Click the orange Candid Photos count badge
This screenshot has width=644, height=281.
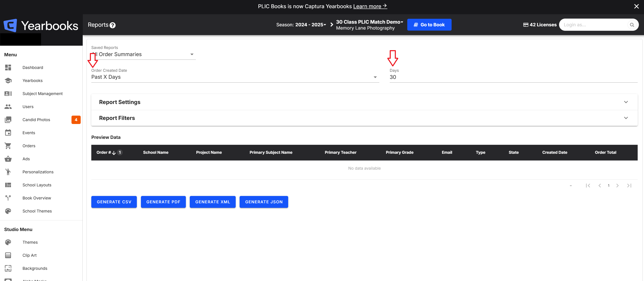click(76, 120)
